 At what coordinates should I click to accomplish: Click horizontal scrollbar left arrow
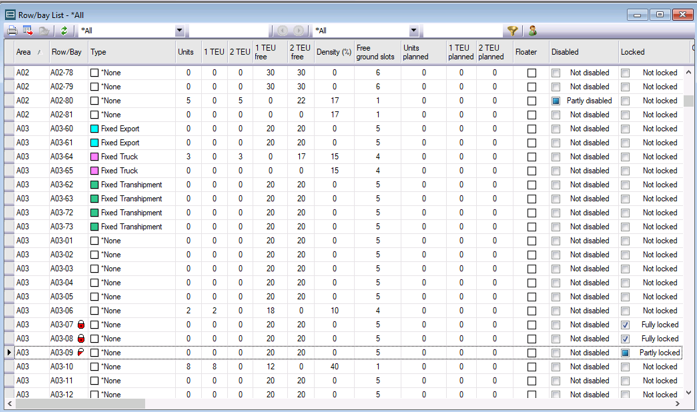click(9, 403)
